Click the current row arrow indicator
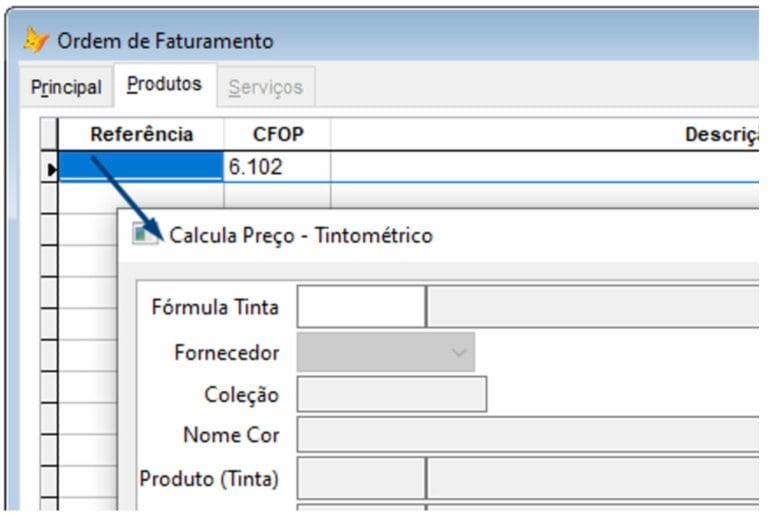The image size is (768, 515). [51, 170]
